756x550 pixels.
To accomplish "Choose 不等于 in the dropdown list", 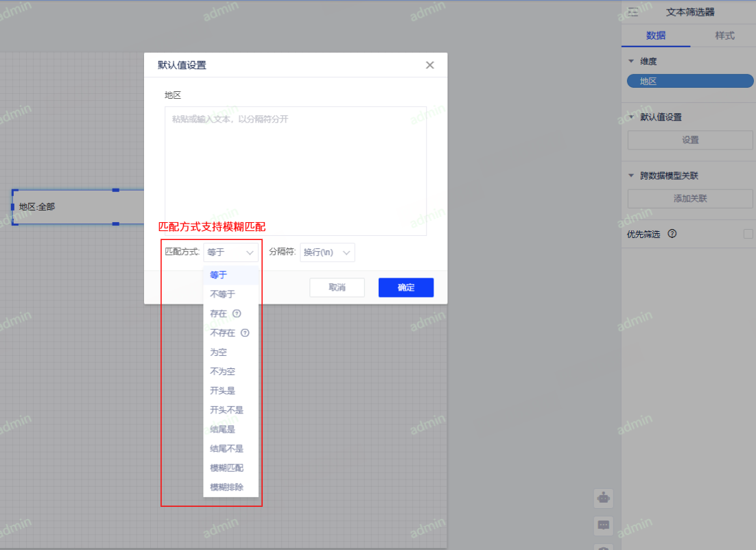I will (222, 294).
